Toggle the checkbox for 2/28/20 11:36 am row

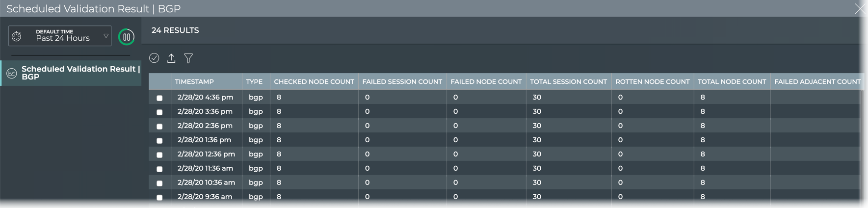click(x=159, y=169)
